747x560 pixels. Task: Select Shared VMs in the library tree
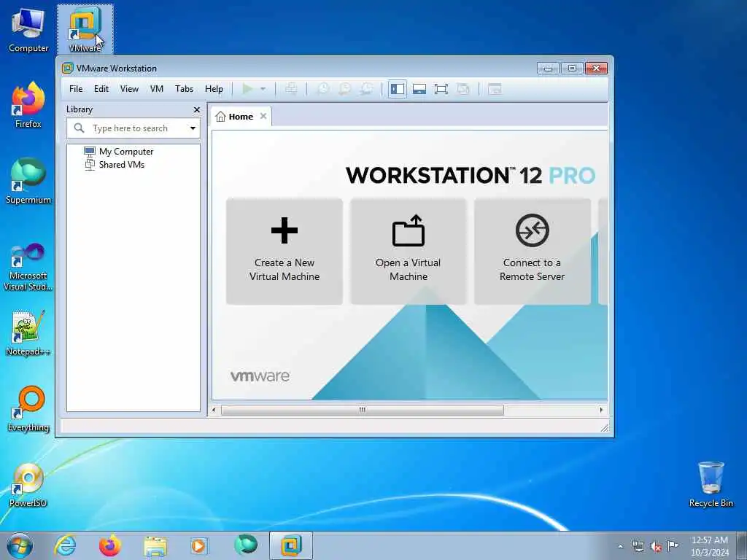click(x=115, y=165)
